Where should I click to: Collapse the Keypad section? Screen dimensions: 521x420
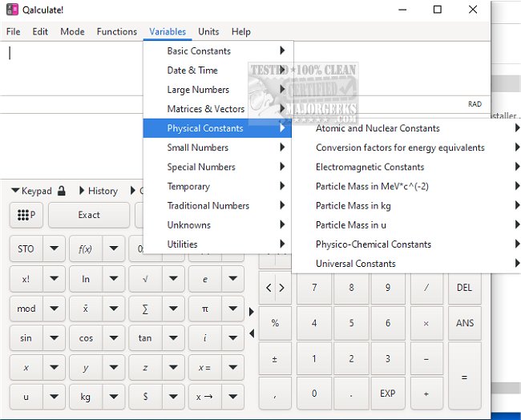pyautogui.click(x=32, y=191)
